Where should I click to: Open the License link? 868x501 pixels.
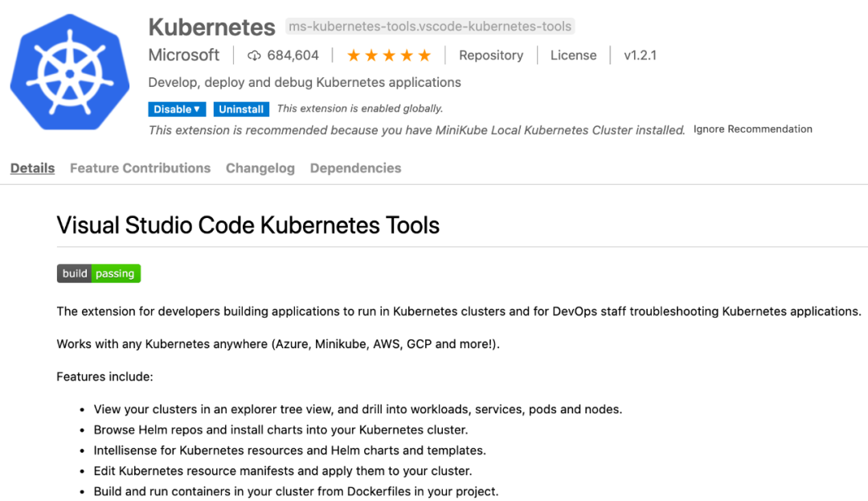[x=574, y=55]
